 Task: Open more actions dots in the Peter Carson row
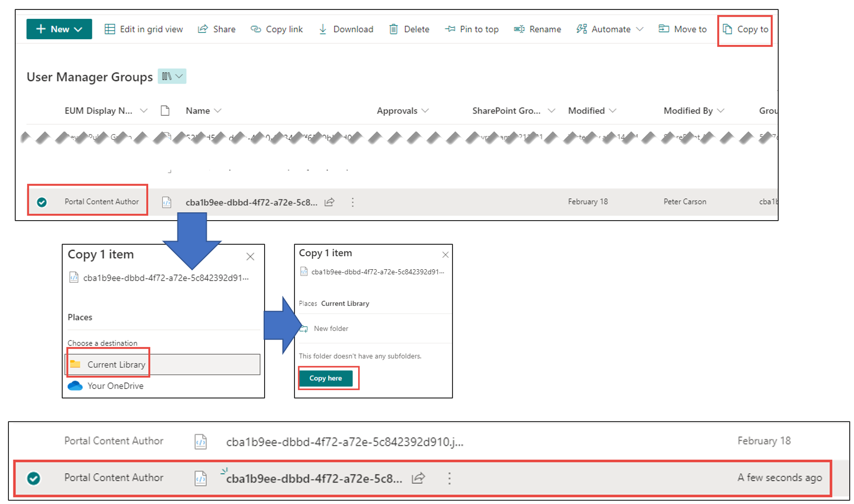[x=353, y=202]
